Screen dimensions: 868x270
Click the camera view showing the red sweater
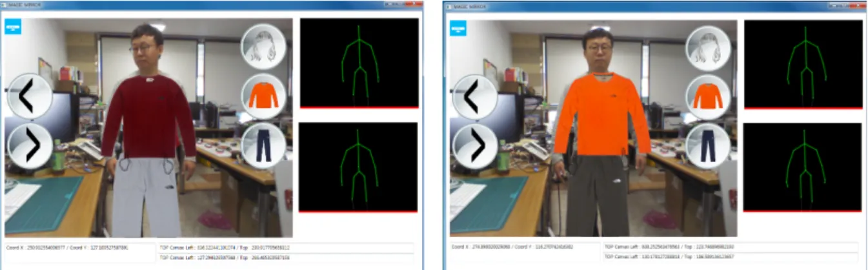coord(148,127)
